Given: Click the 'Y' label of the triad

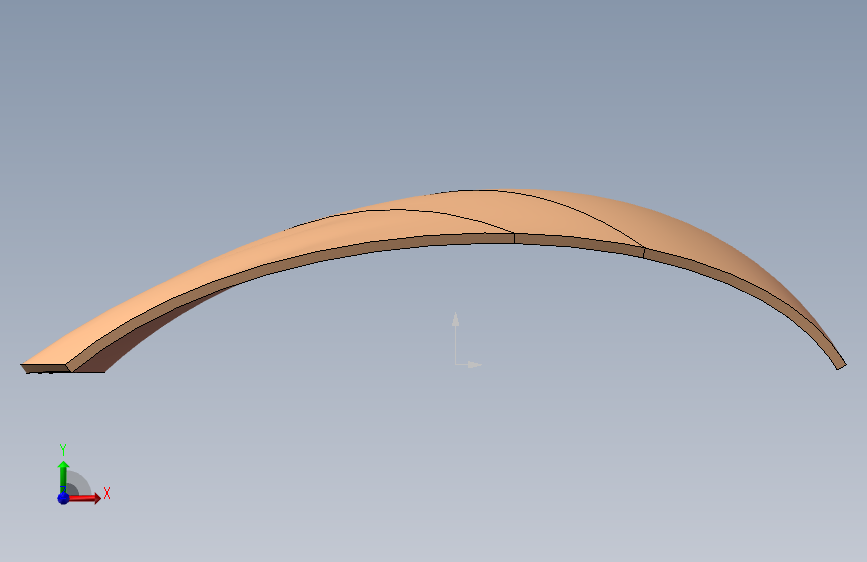Looking at the screenshot, I should pyautogui.click(x=63, y=449).
